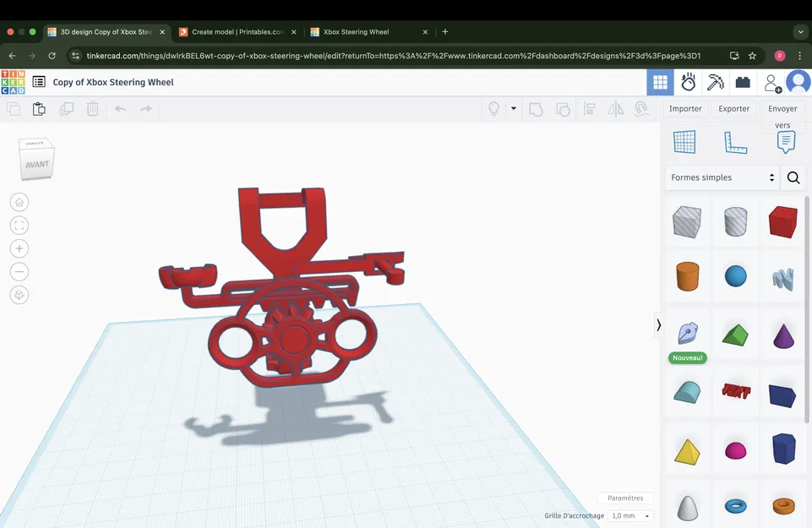Viewport: 812px width, 528px height.
Task: Open the lightbulb dropdown arrow
Action: pos(513,109)
